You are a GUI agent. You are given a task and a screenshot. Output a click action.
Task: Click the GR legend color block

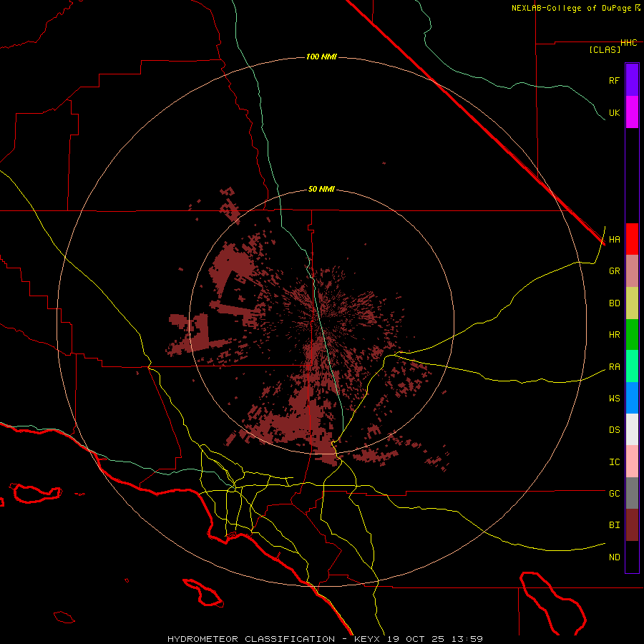tap(632, 271)
